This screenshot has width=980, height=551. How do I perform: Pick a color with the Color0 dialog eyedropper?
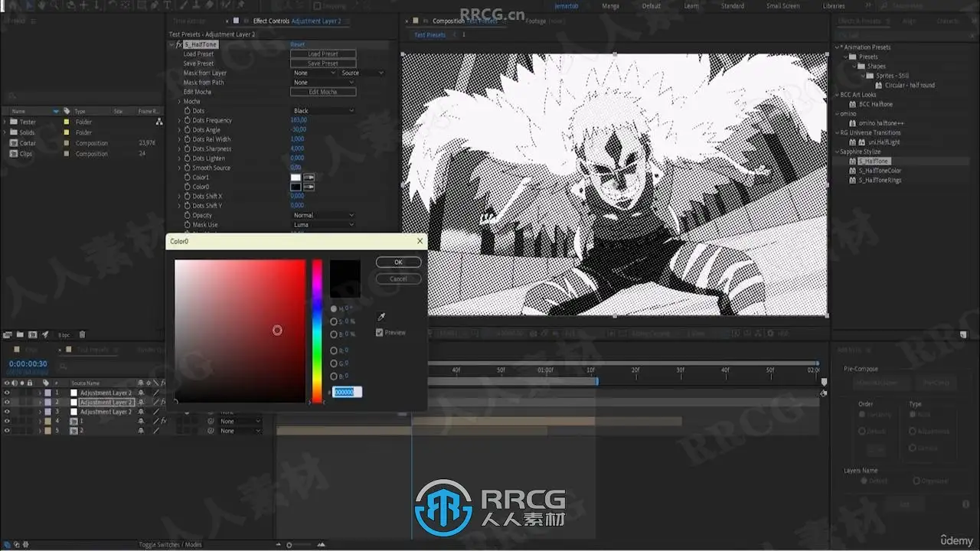(x=381, y=317)
